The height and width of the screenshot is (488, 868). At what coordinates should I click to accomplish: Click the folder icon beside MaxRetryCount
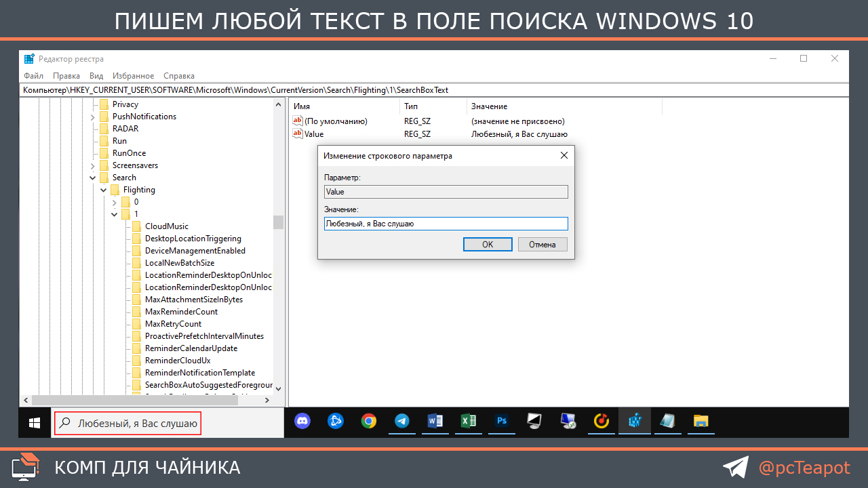pos(136,324)
